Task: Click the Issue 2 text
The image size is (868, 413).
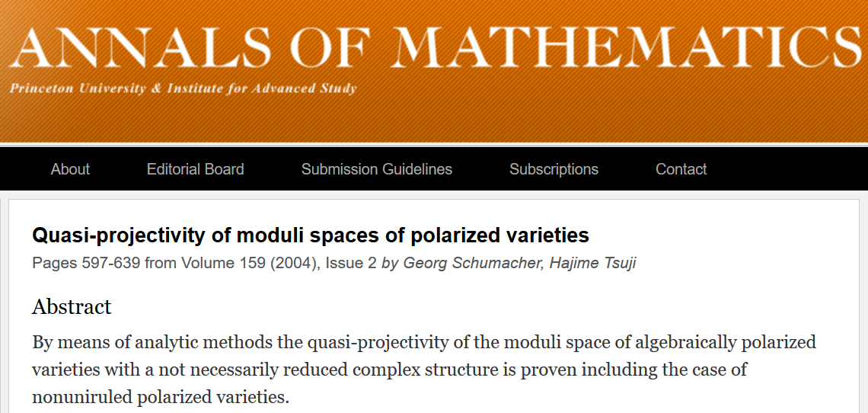Action: click(x=351, y=263)
